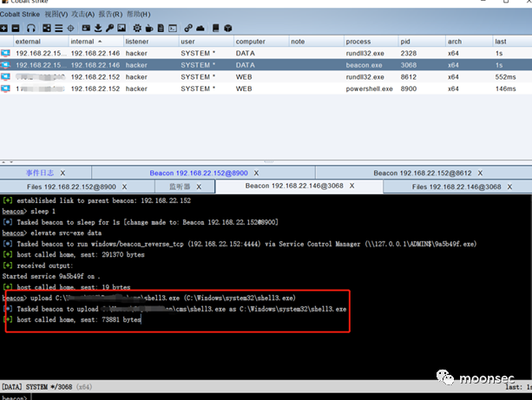
Task: Close the Files 192.168.22.146@3068 tab
Action: click(509, 187)
